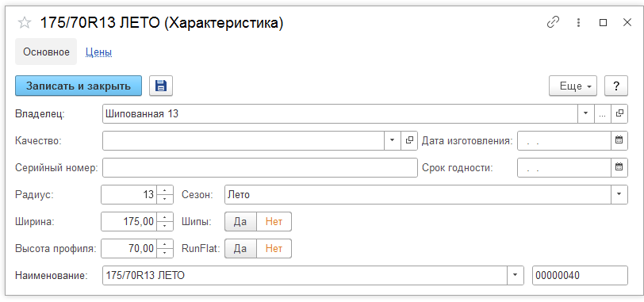644x302 pixels.
Task: Click Записать и закрыть button
Action: coord(79,86)
